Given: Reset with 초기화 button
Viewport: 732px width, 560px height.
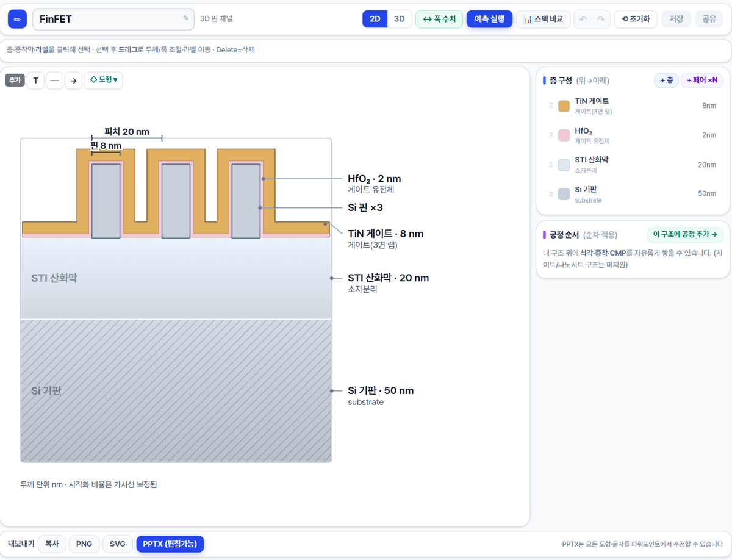Looking at the screenshot, I should point(636,19).
